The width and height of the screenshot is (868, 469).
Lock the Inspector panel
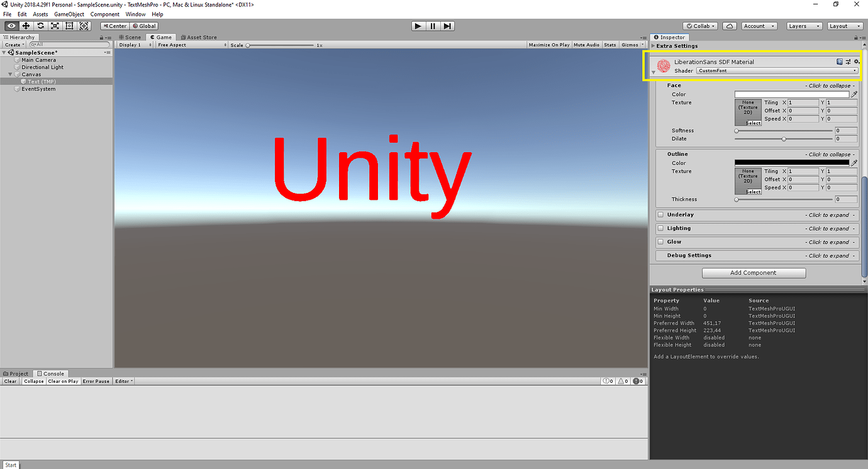(x=855, y=37)
